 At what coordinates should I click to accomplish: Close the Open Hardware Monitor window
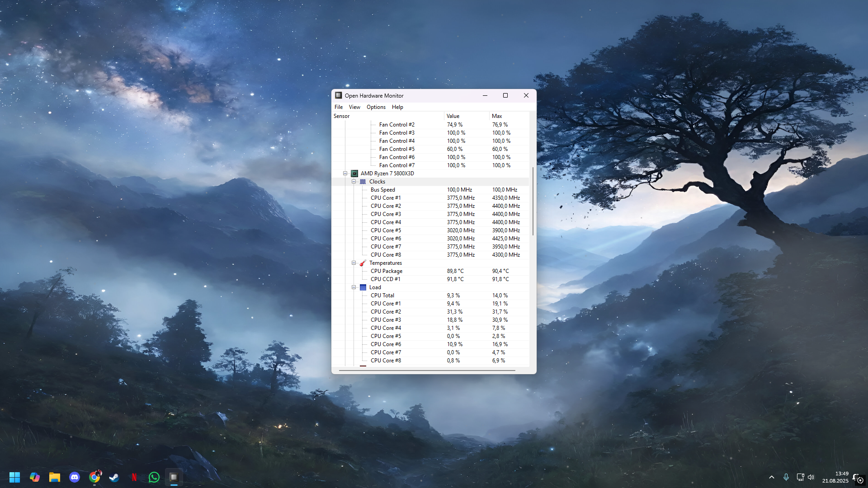point(526,95)
